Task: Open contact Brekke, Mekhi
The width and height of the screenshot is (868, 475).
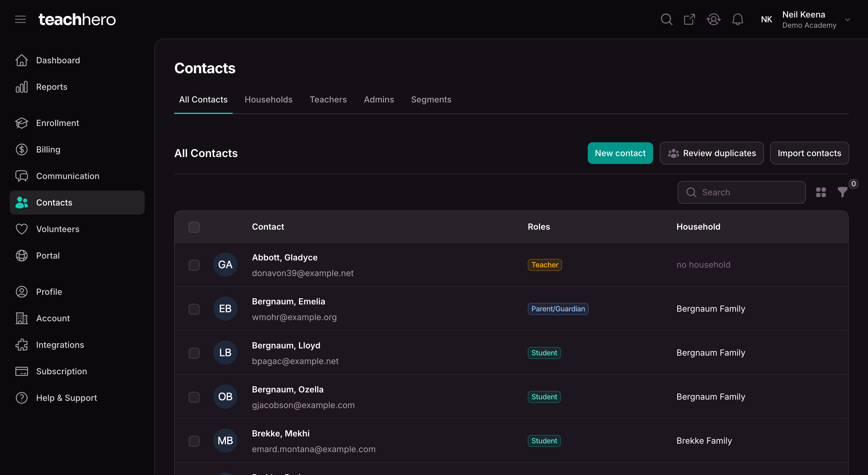Action: click(281, 434)
